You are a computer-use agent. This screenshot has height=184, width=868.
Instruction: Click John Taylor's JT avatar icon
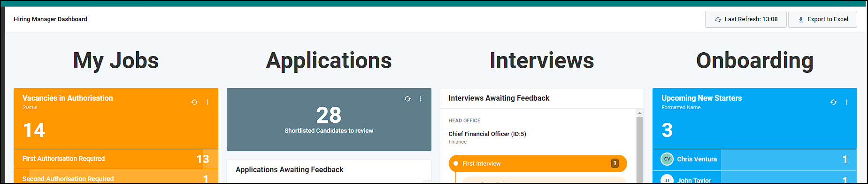[667, 179]
